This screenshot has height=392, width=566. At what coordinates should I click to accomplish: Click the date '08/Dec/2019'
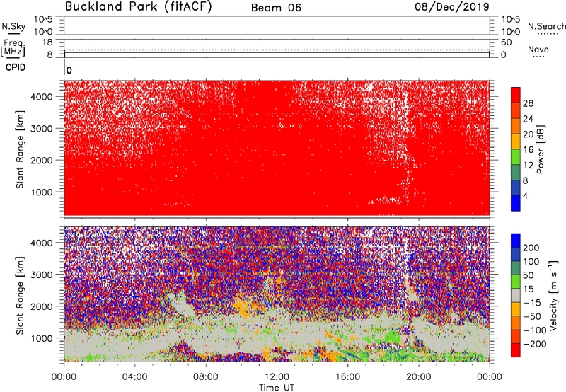452,6
